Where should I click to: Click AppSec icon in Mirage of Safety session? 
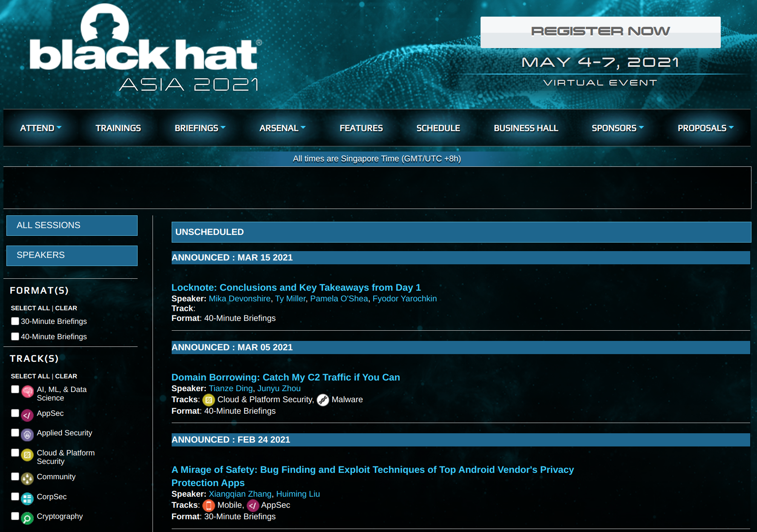pos(253,506)
